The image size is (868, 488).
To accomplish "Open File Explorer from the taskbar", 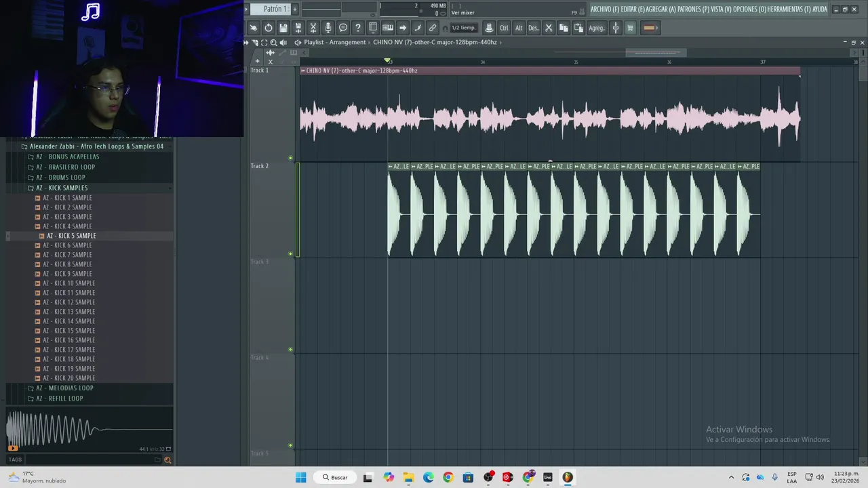I will 408,477.
